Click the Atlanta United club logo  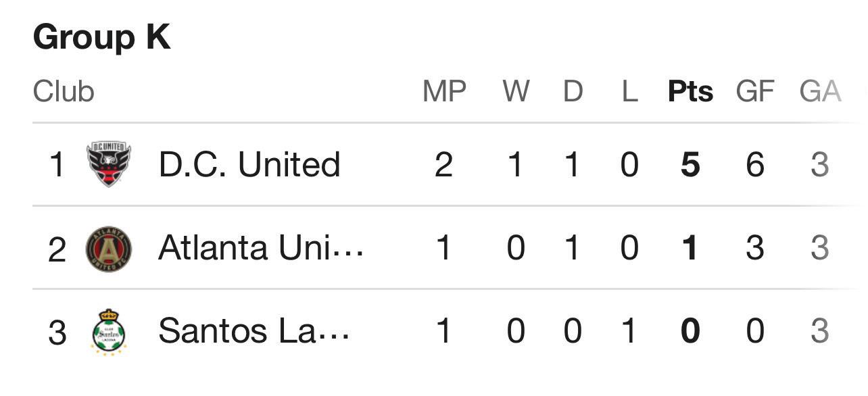[x=109, y=249]
